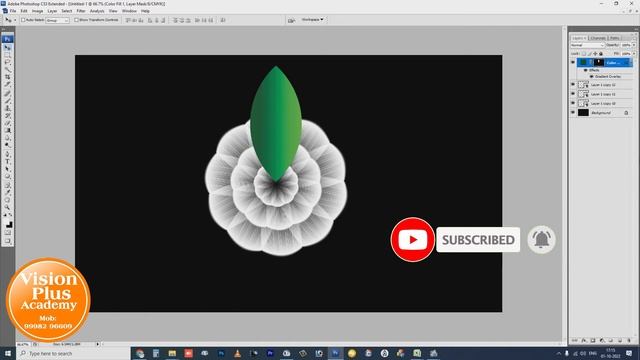Open the Analysis menu
This screenshot has width=640, height=360.
point(97,11)
